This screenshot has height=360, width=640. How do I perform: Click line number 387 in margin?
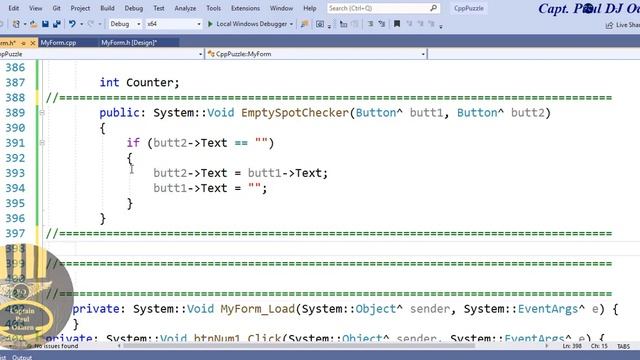[x=15, y=82]
